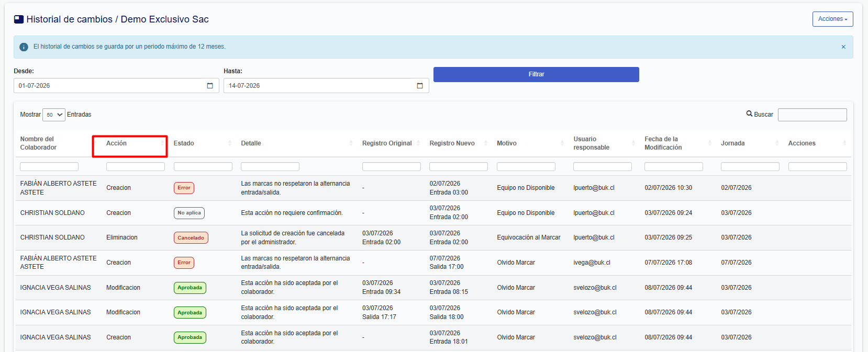This screenshot has height=352, width=868.
Task: Click La solicitud de creación fue cancelada detail
Action: [x=293, y=237]
